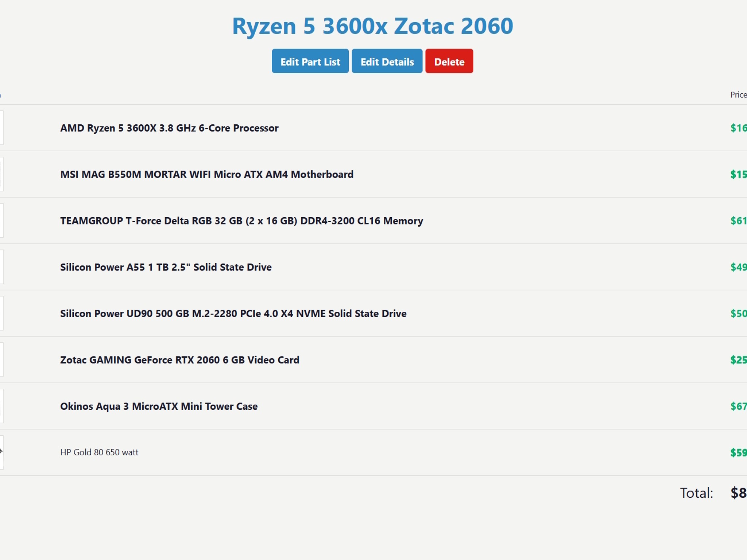Select TEAMGROUP T-Force Delta RGB memory link
This screenshot has height=560, width=747.
(241, 221)
